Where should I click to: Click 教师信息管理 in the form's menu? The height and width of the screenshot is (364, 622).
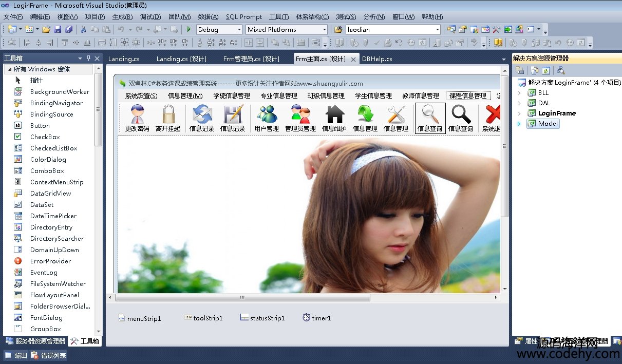421,95
